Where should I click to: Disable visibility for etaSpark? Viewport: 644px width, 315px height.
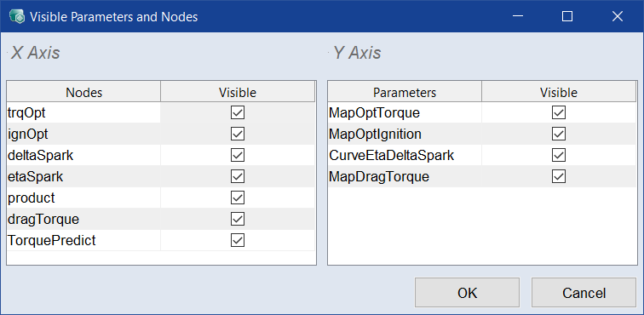click(x=238, y=176)
